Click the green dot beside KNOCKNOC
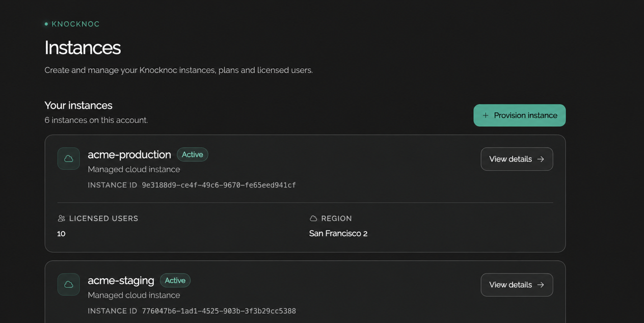 [46, 24]
